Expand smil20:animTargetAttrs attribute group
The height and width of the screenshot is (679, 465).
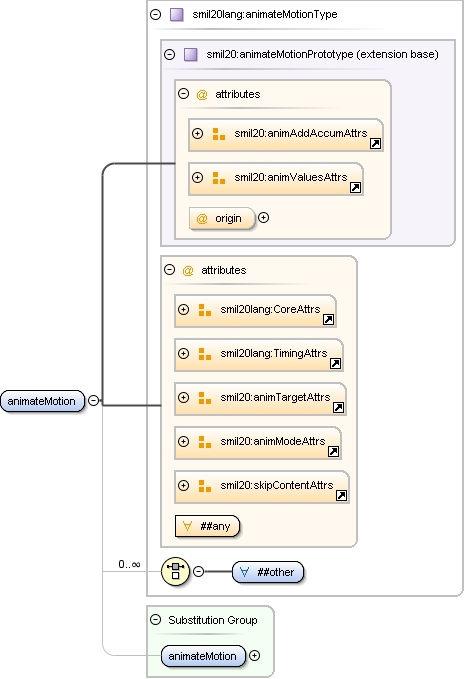coord(184,398)
